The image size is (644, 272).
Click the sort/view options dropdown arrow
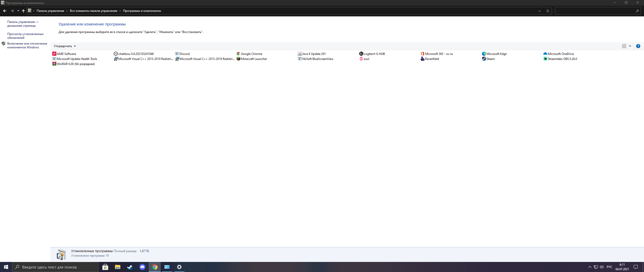click(x=630, y=46)
